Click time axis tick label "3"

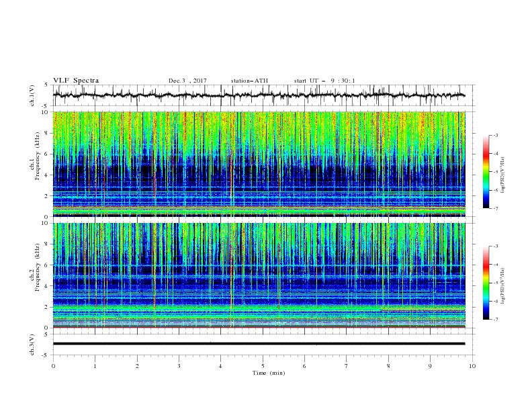pyautogui.click(x=179, y=366)
